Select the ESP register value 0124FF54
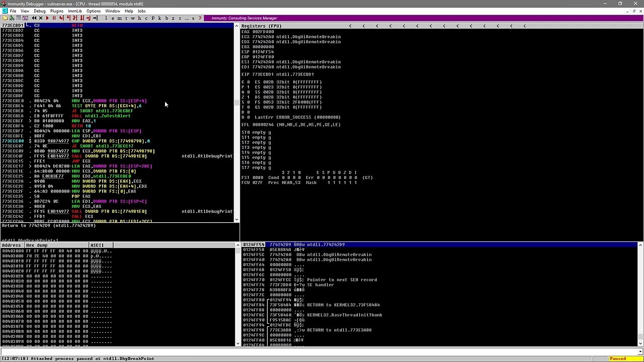 (263, 52)
